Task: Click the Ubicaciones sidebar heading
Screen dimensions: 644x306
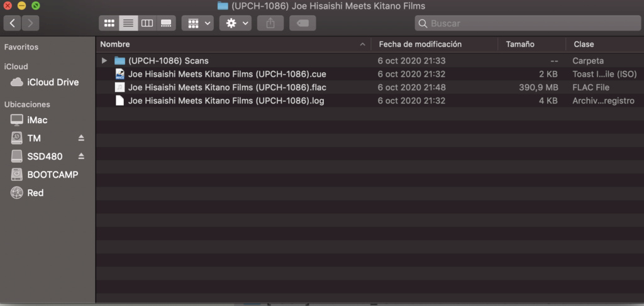Action: pos(27,104)
